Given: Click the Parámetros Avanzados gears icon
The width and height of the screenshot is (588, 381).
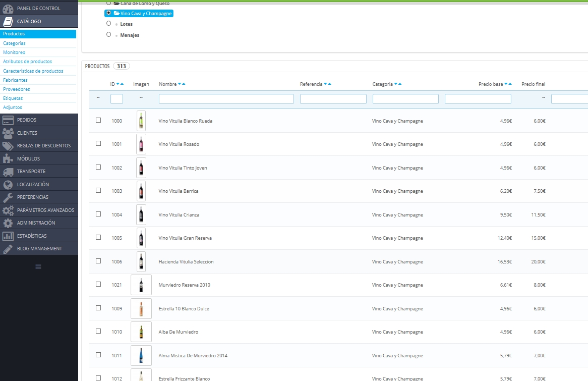Looking at the screenshot, I should coord(8,210).
